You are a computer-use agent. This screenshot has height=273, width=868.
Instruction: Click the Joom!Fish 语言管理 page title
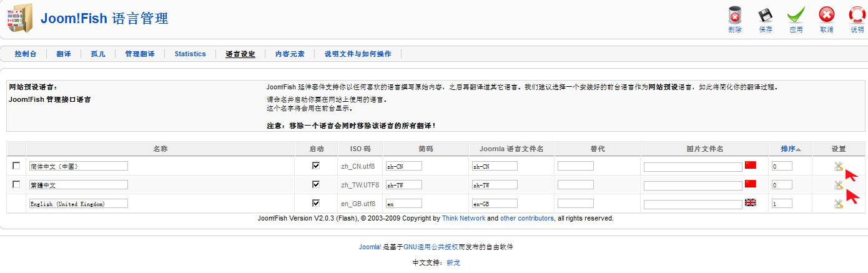click(104, 18)
